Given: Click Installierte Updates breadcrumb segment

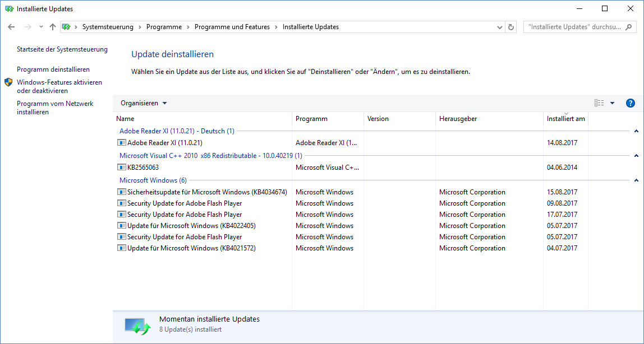Looking at the screenshot, I should (x=311, y=27).
